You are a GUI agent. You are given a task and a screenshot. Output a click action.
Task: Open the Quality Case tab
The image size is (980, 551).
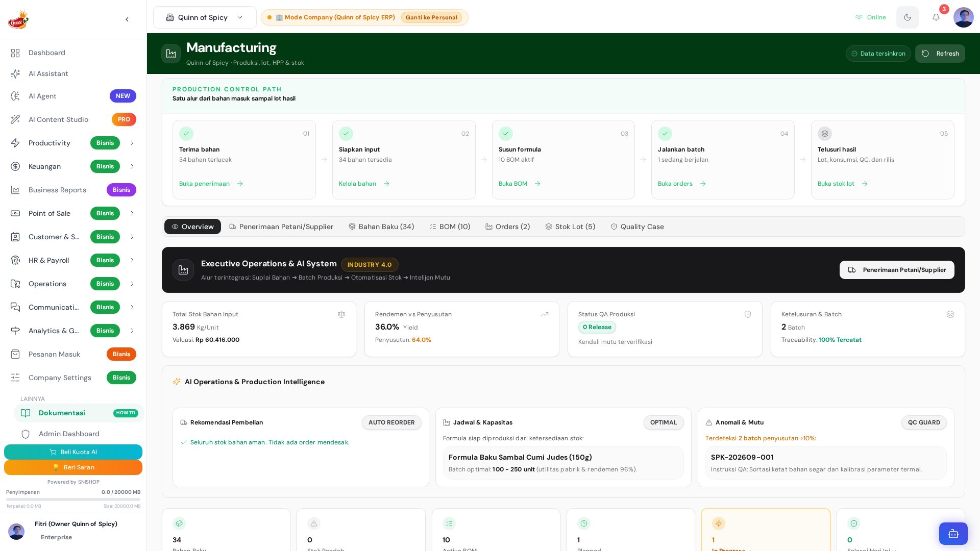tap(637, 227)
